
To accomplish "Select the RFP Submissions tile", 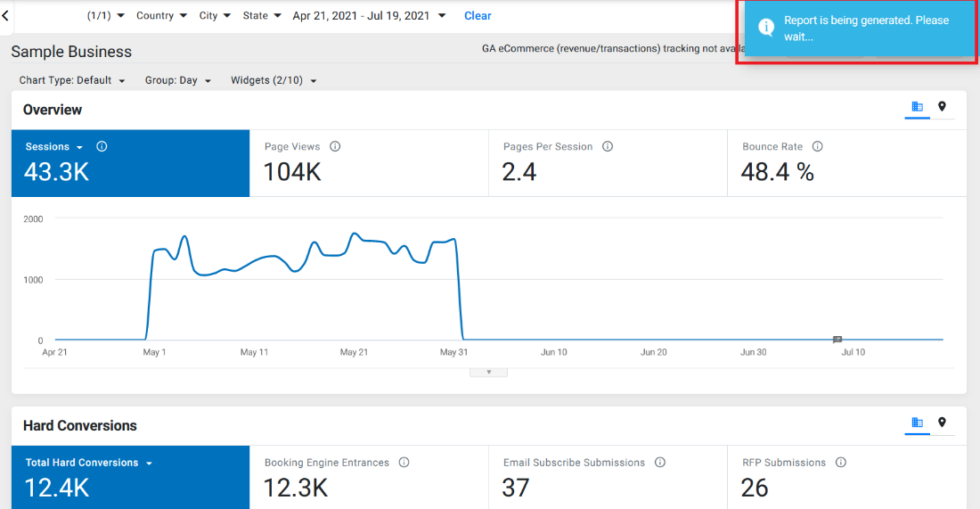I will (847, 477).
